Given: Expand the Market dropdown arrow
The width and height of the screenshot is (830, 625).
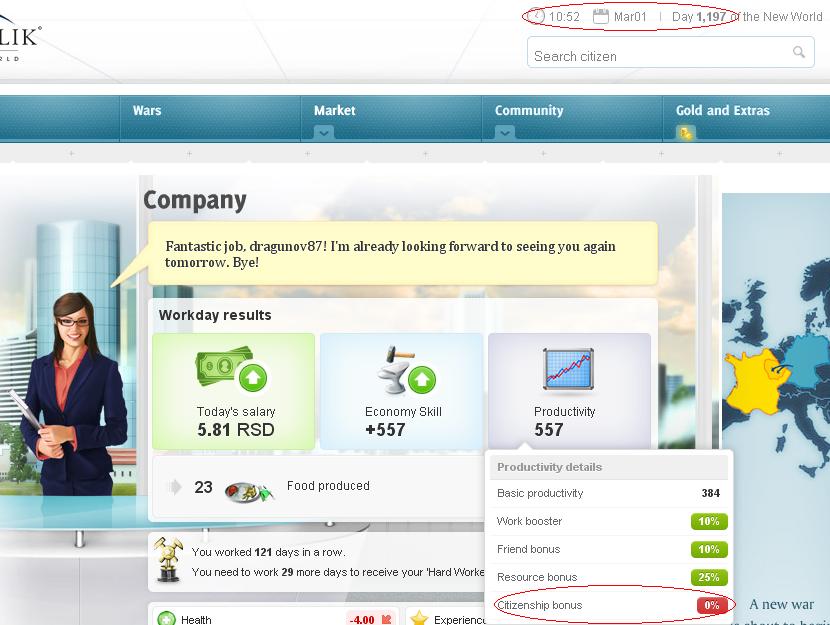Looking at the screenshot, I should point(323,133).
